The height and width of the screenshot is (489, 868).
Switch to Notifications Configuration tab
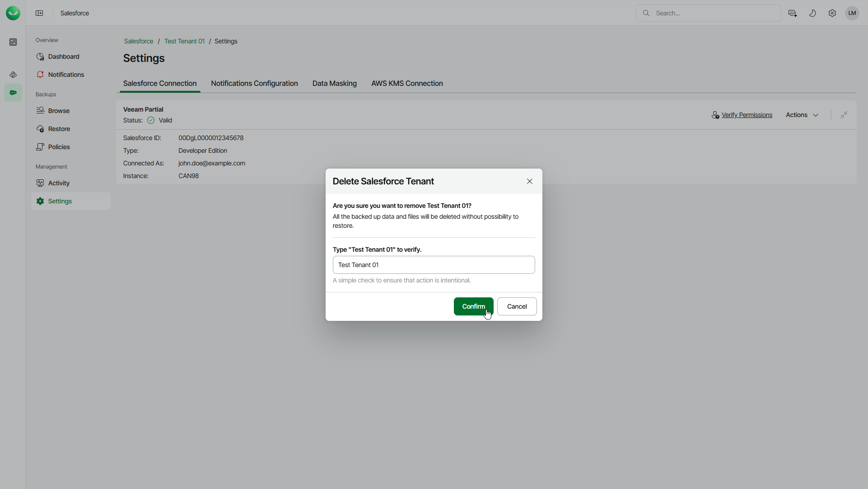(254, 84)
